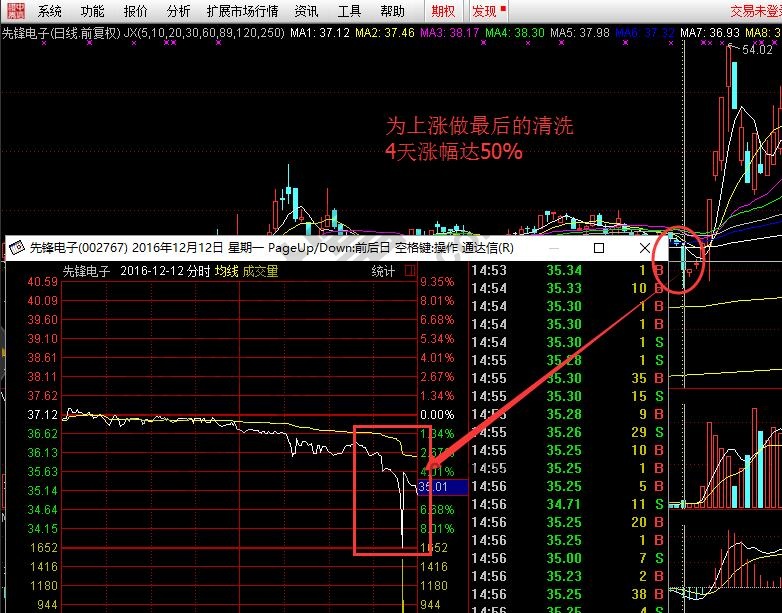Screen dimensions: 782x613
Task: Click the intraday window's title icon
Action: tap(17, 248)
